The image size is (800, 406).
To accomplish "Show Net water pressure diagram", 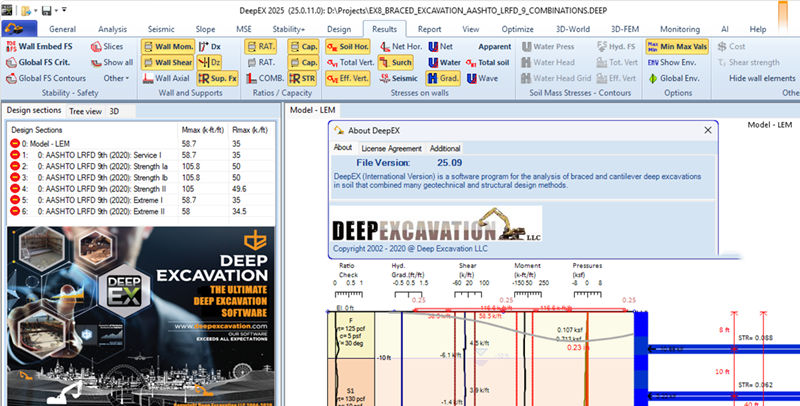I will click(440, 46).
